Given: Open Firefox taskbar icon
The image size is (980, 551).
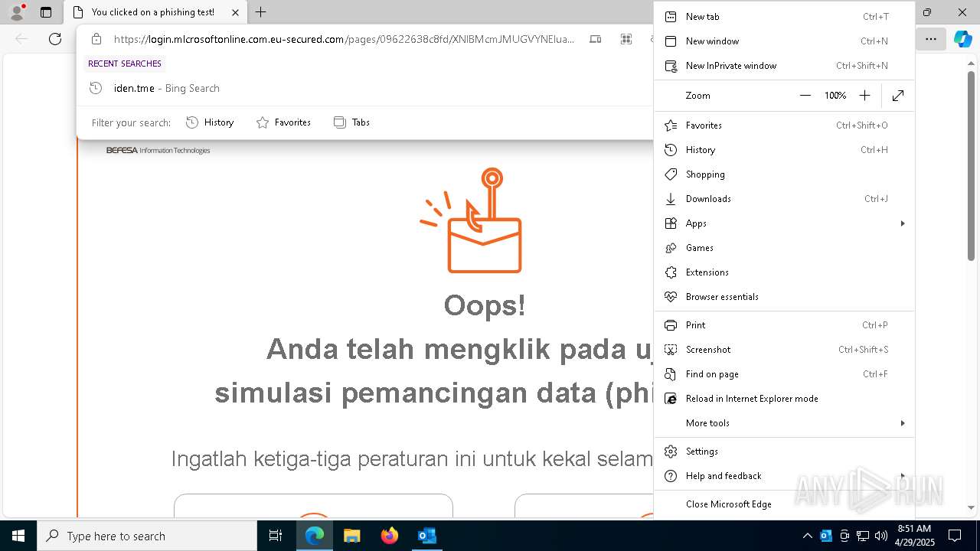Looking at the screenshot, I should [x=390, y=536].
